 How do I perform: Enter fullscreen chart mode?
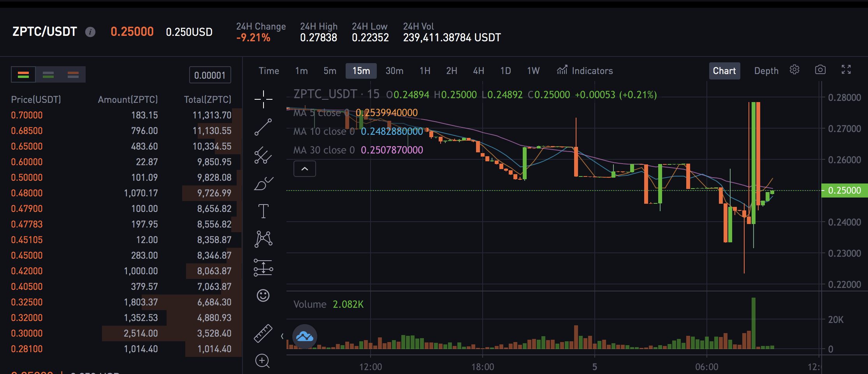pyautogui.click(x=846, y=70)
